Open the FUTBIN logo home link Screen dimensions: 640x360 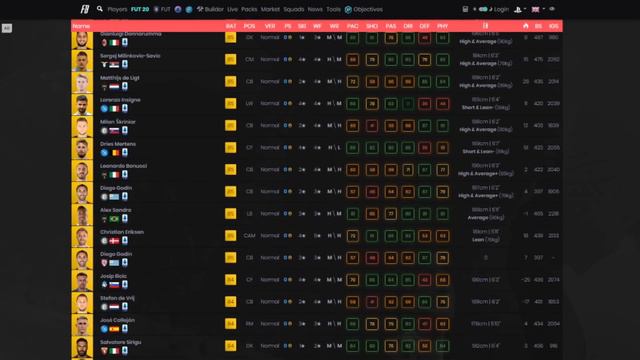click(x=84, y=9)
